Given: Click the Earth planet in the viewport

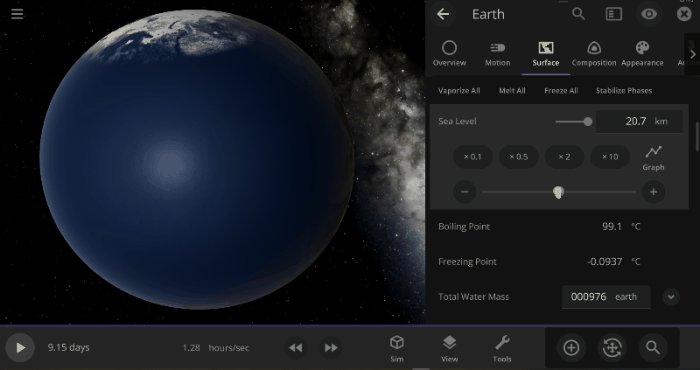Looking at the screenshot, I should click(196, 159).
